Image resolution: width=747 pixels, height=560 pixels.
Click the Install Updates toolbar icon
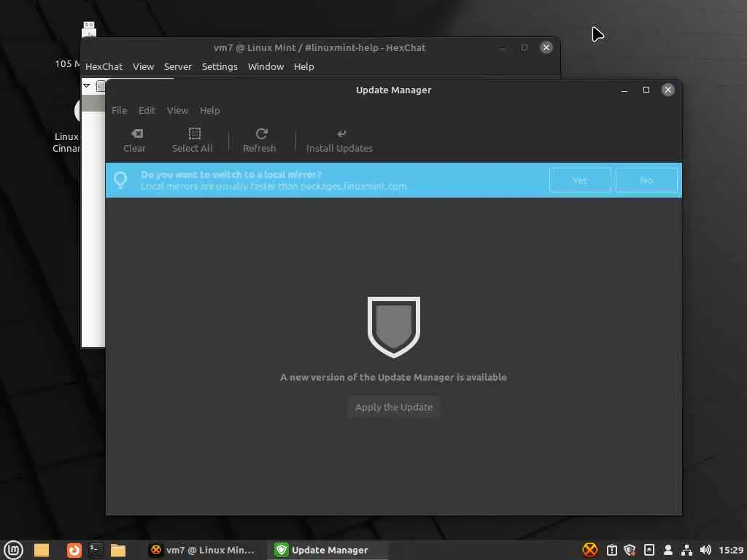[341, 134]
